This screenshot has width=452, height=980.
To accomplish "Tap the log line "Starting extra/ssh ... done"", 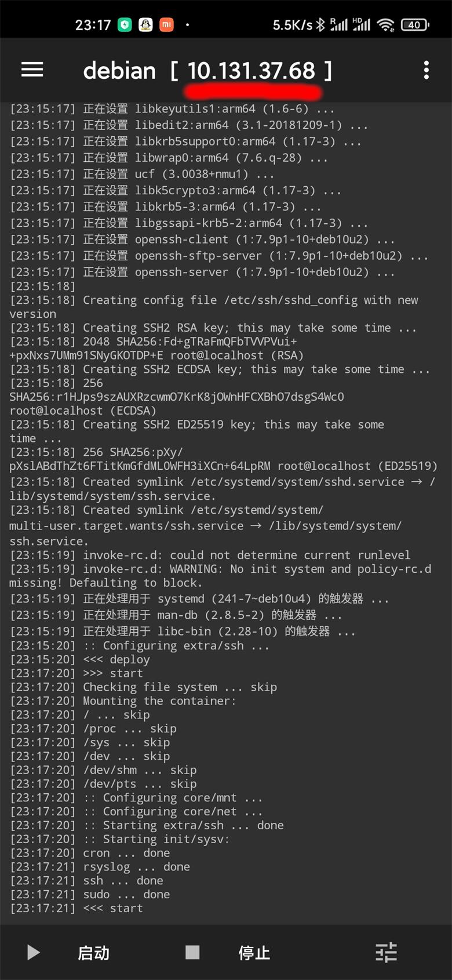I will click(147, 825).
